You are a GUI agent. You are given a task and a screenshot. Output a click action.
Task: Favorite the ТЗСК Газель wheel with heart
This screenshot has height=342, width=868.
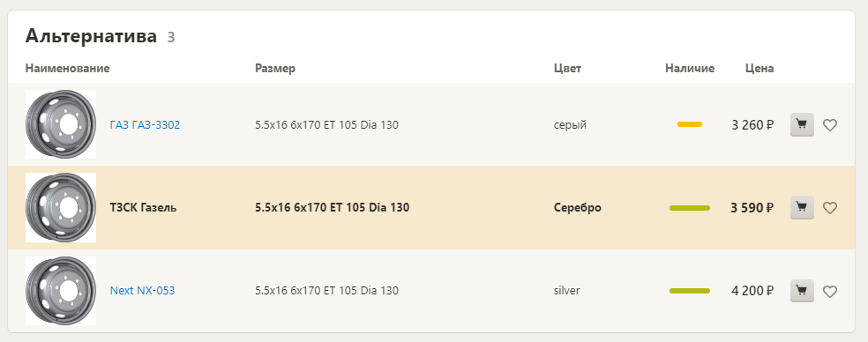[830, 208]
